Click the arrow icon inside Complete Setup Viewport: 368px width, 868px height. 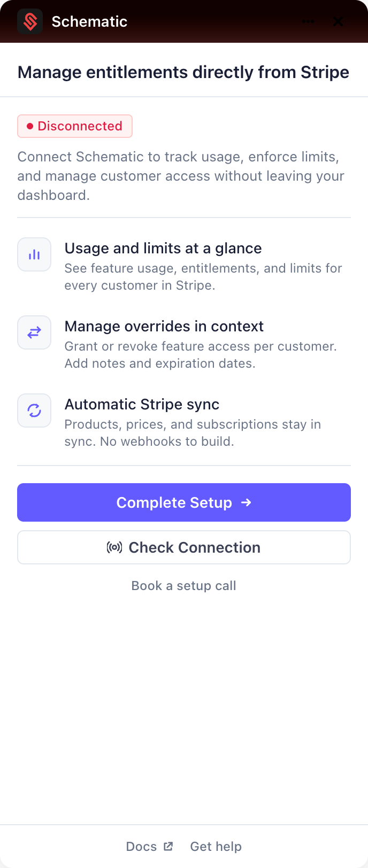click(246, 502)
